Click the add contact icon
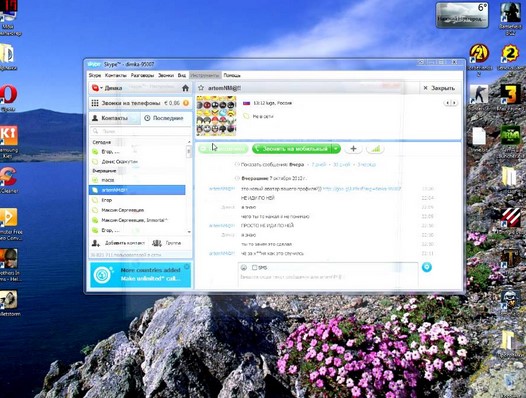The height and width of the screenshot is (398, 526). 96,243
